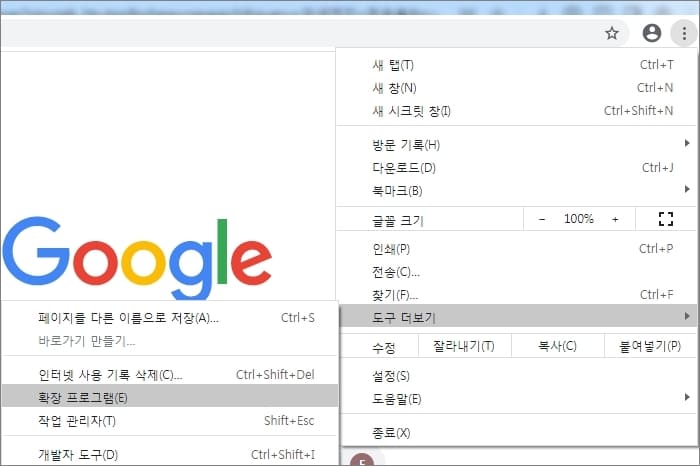Expand 도움말(E) help submenu
The image size is (700, 466).
[518, 399]
